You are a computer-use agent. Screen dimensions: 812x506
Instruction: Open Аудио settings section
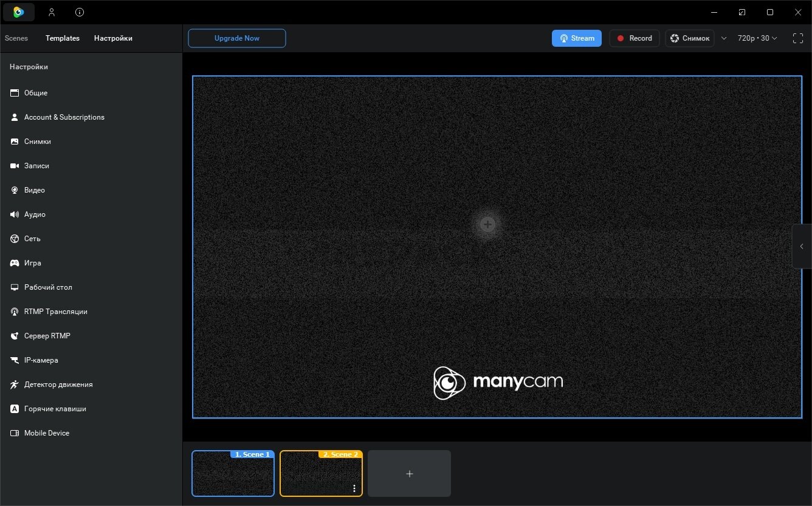coord(91,214)
